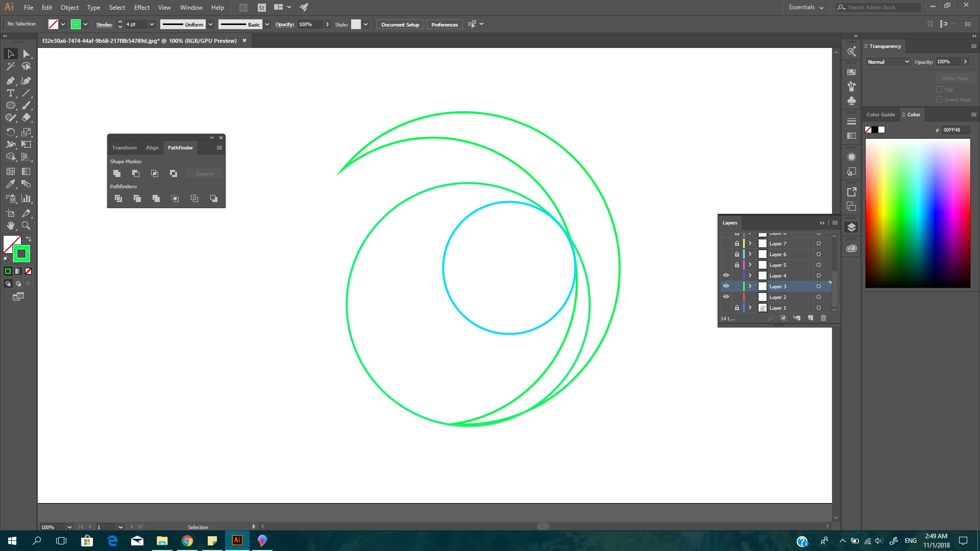Swap fill and stroke colors
Viewport: 980px width, 551px height.
[29, 239]
